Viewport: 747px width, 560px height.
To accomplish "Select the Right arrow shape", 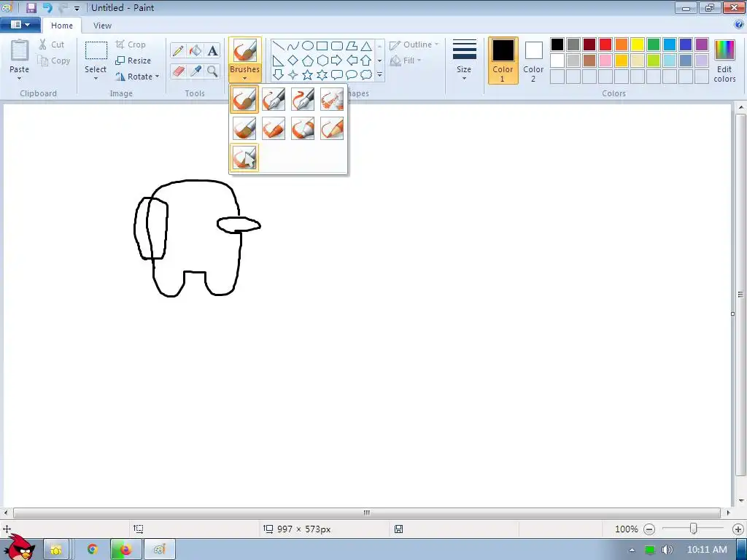I will (337, 61).
